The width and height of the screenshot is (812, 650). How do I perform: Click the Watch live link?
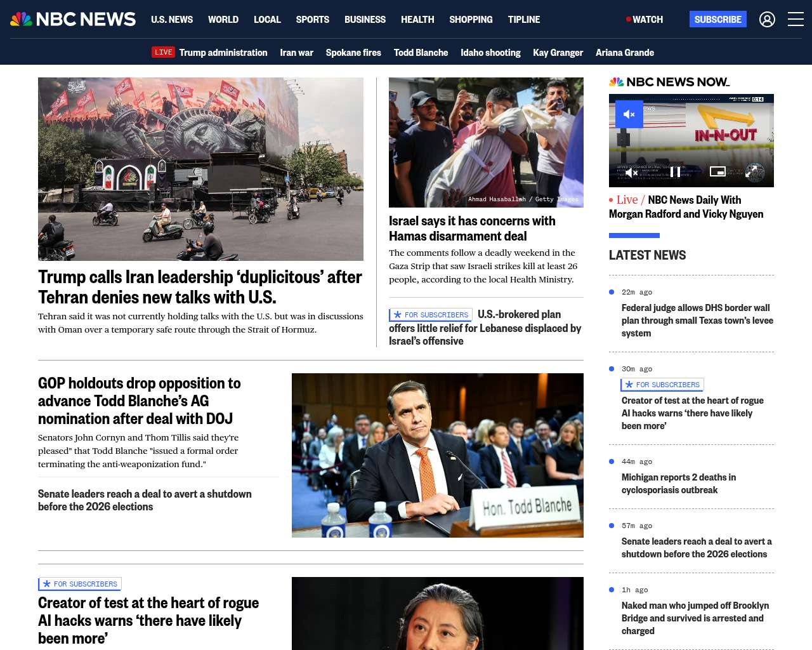click(x=645, y=20)
